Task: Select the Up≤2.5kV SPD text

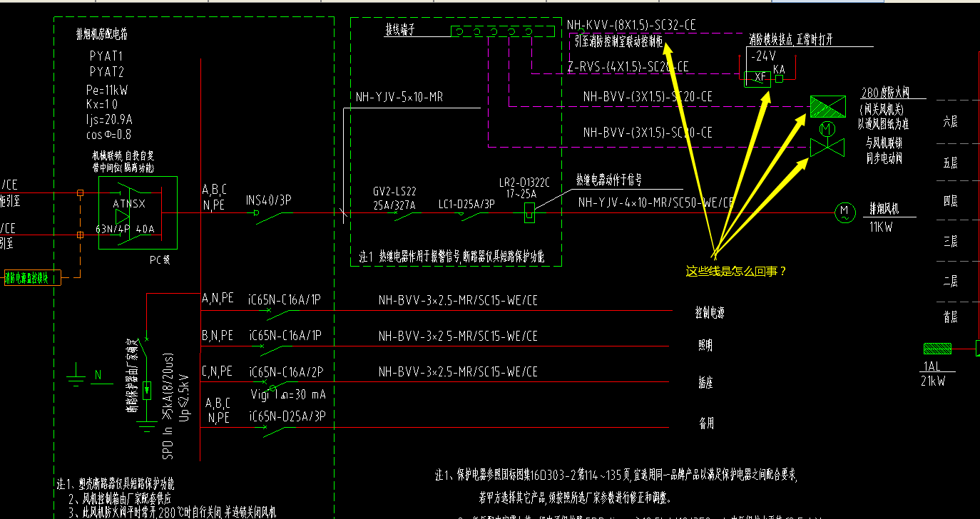Action: (186, 397)
